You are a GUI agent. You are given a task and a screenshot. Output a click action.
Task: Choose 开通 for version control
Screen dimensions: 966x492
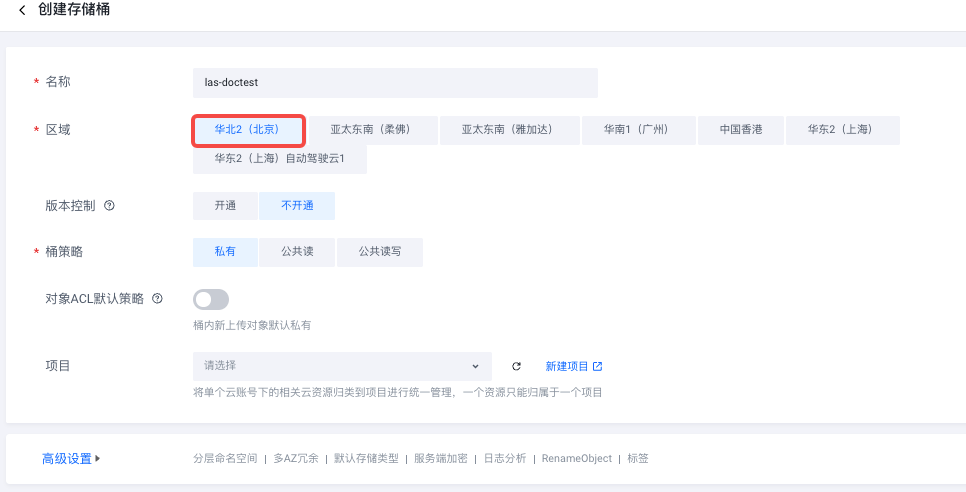225,206
